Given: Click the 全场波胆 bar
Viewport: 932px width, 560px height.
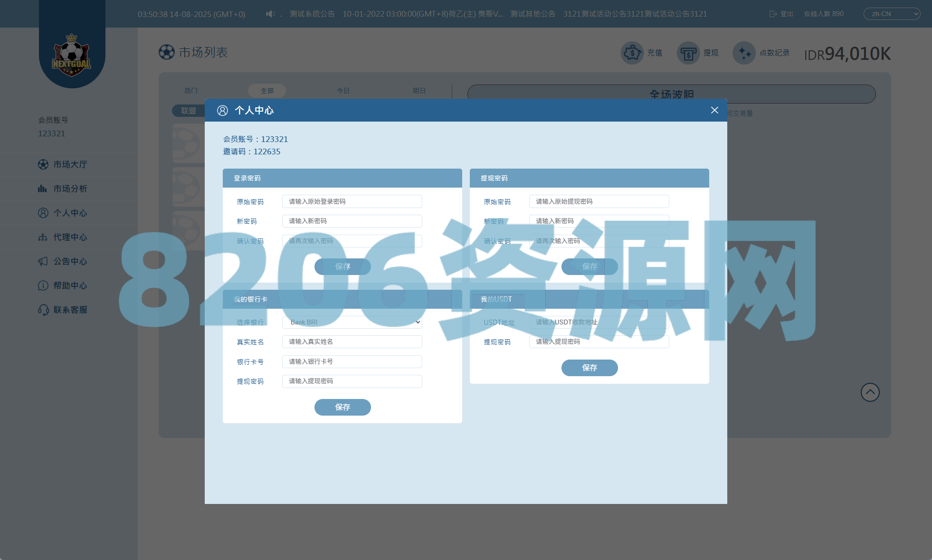Looking at the screenshot, I should tap(671, 94).
